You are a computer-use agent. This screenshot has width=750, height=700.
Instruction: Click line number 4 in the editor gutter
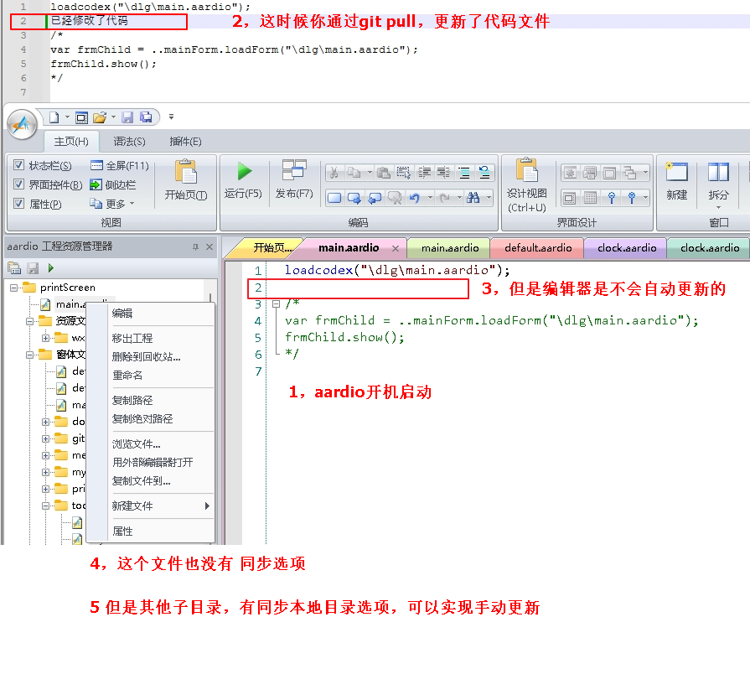(x=258, y=321)
